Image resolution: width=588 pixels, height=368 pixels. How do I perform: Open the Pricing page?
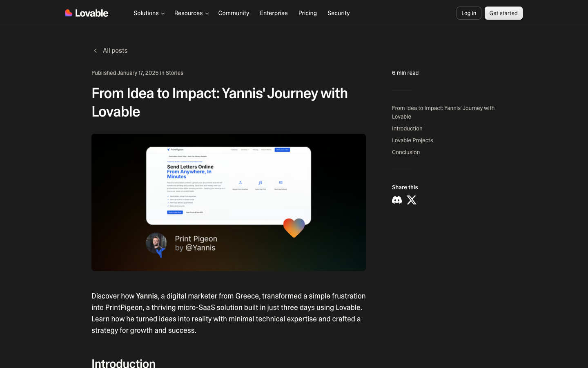(x=307, y=13)
